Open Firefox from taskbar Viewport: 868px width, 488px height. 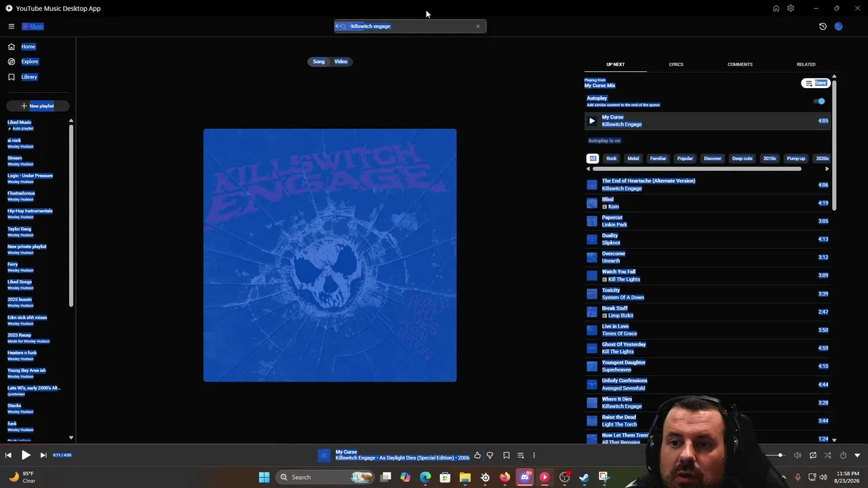[x=505, y=477]
